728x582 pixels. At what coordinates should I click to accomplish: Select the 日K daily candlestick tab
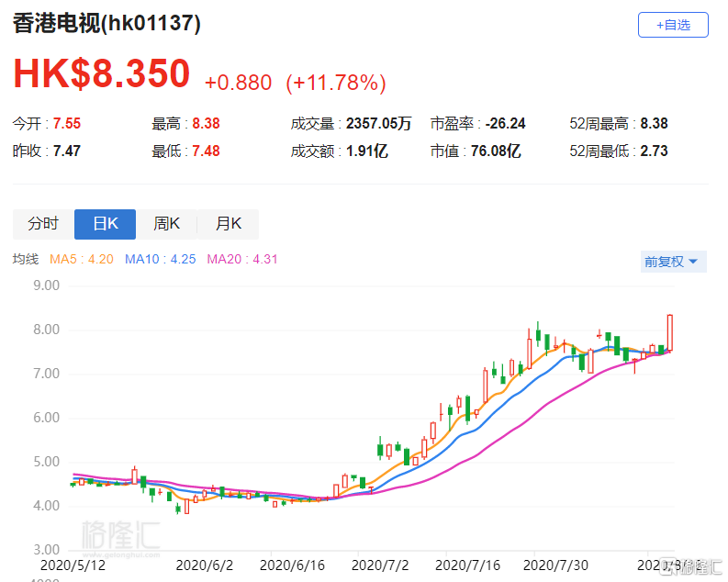(x=105, y=224)
